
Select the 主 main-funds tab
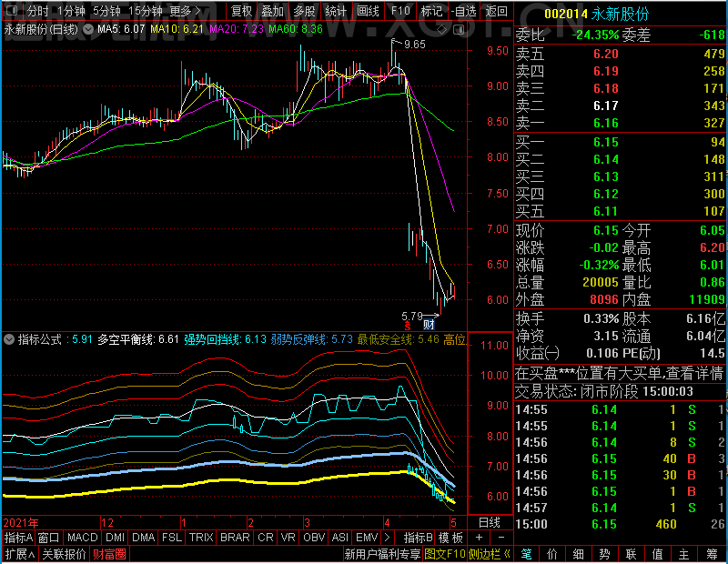click(684, 554)
